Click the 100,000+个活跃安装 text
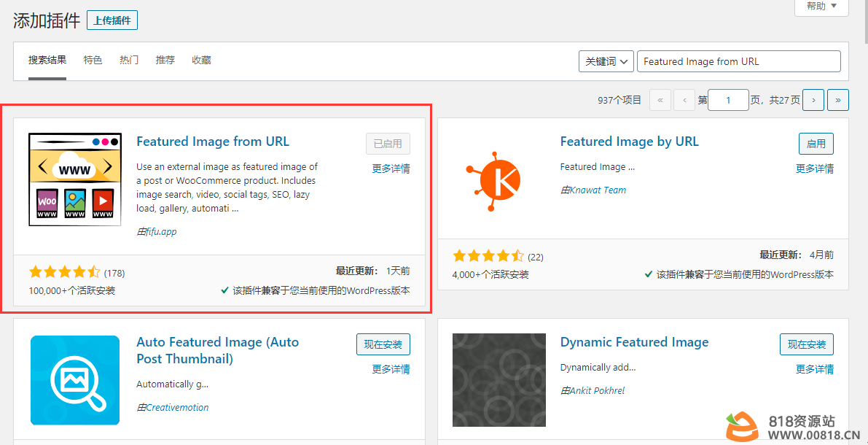The height and width of the screenshot is (445, 868). [72, 290]
